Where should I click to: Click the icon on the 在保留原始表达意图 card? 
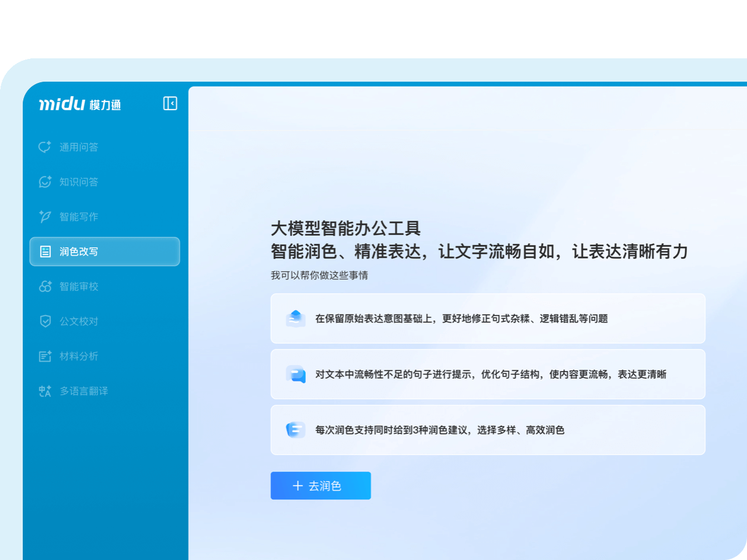pos(296,318)
